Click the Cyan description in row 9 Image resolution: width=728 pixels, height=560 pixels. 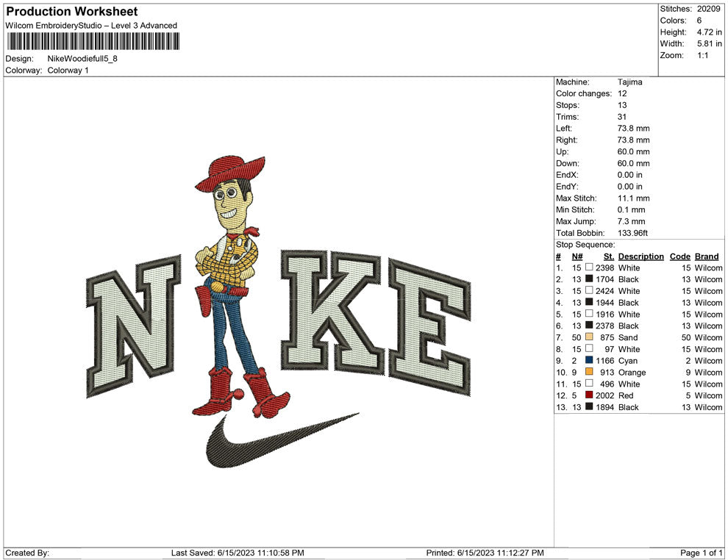tap(628, 361)
